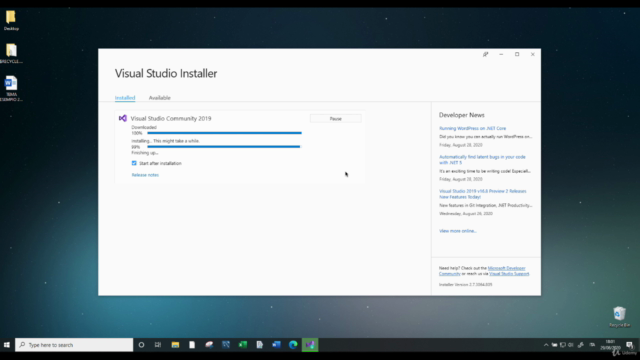Minimize the Visual Studio Installer window

(501, 54)
